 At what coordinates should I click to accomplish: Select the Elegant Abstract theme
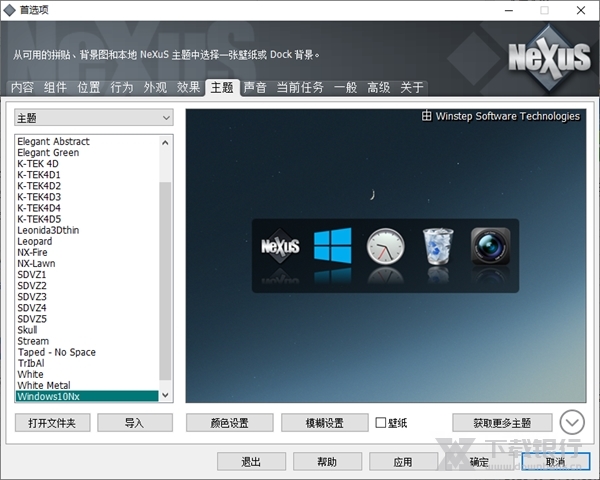pyautogui.click(x=87, y=141)
